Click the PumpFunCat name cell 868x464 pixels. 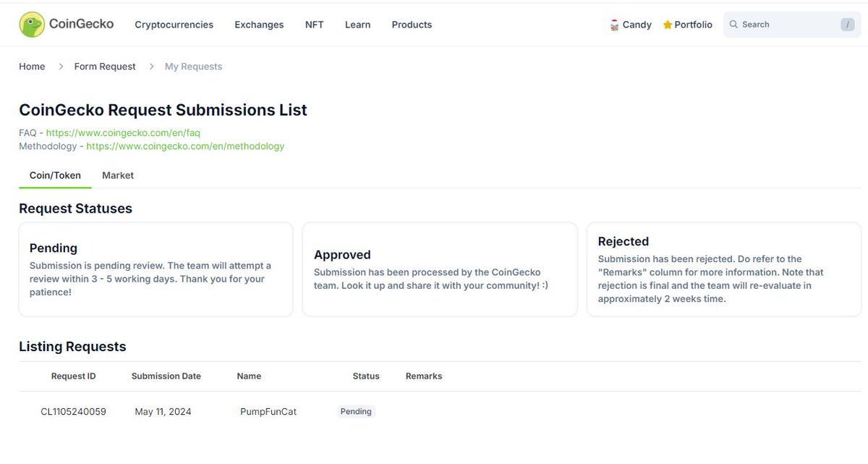[x=268, y=412]
